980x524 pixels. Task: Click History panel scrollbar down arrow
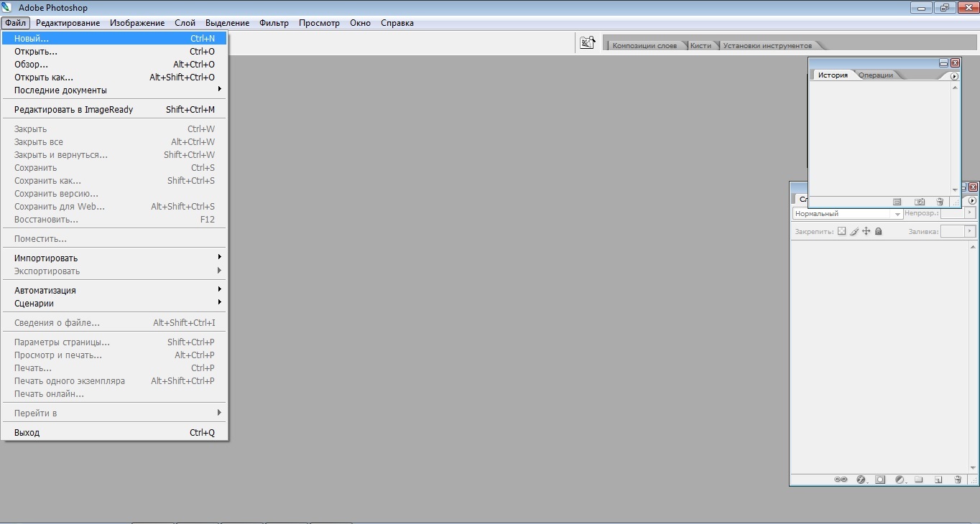tap(955, 190)
